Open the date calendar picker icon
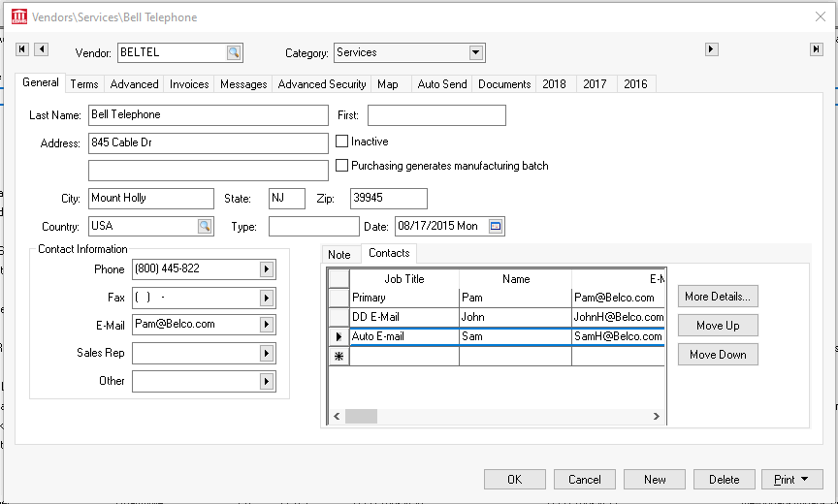 pos(496,226)
